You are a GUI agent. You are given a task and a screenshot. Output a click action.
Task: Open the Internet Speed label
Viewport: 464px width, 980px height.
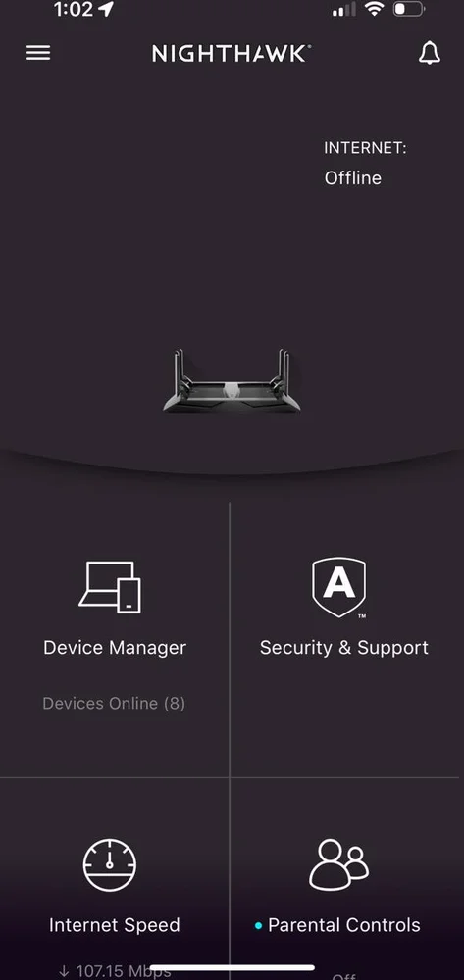115,925
